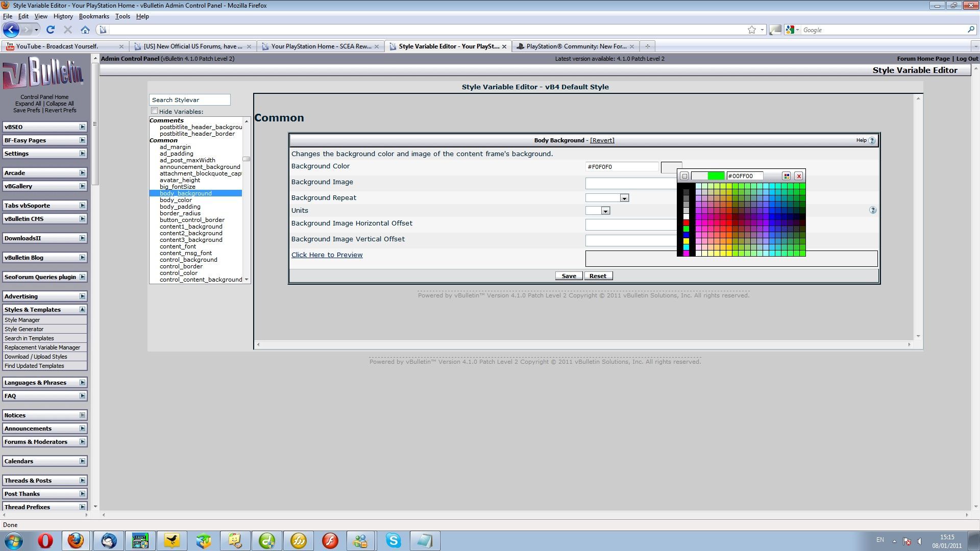Open the palette swatches button in the color picker
The width and height of the screenshot is (980, 551).
[x=787, y=176]
